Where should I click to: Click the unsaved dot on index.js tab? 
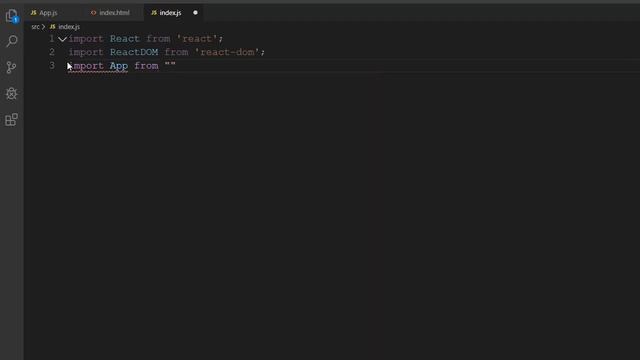coord(195,13)
